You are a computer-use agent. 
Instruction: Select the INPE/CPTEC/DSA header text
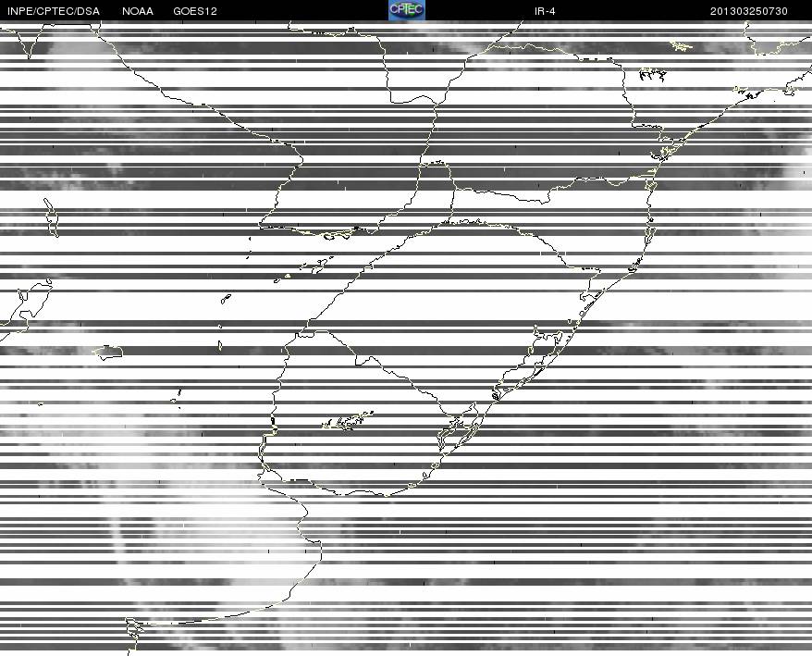tap(54, 11)
